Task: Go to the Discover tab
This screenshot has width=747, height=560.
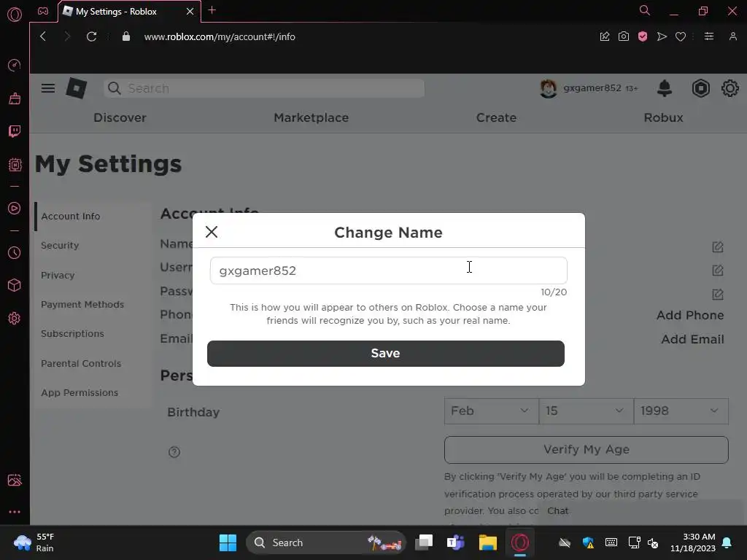Action: 120,117
